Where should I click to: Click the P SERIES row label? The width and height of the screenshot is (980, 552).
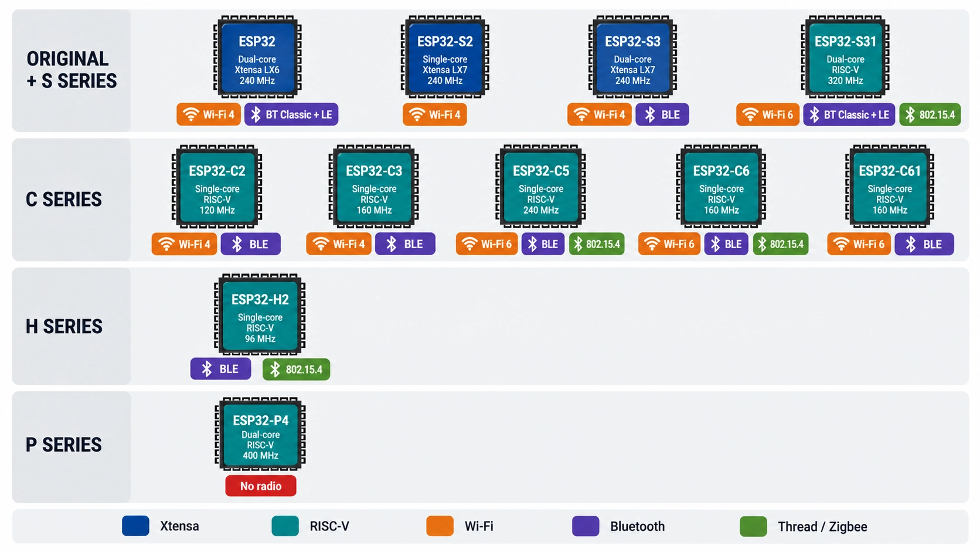(64, 445)
